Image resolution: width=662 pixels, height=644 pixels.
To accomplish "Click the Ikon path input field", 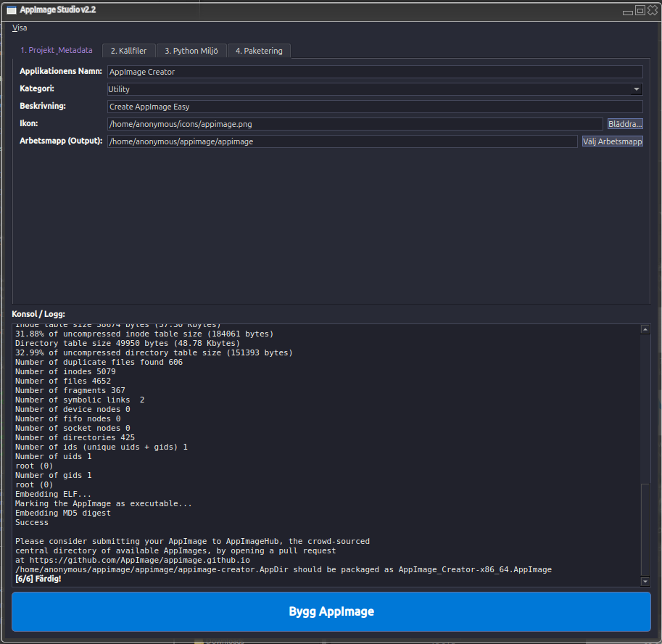I will (x=355, y=124).
